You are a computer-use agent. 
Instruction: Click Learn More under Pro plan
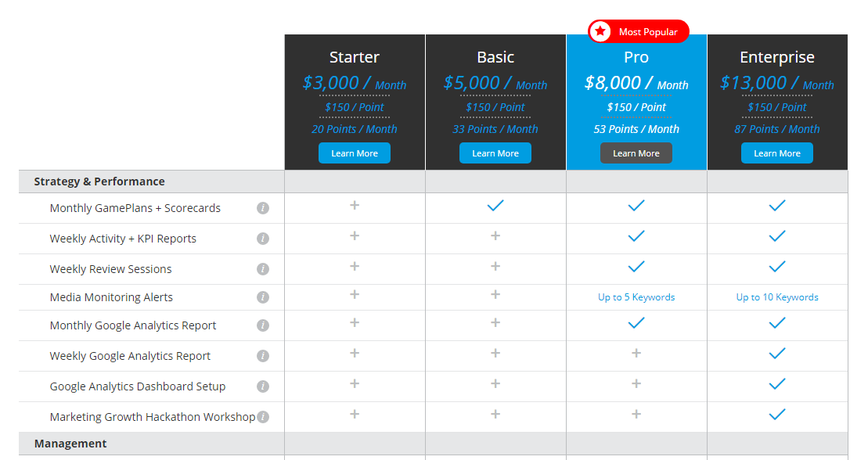pos(636,153)
